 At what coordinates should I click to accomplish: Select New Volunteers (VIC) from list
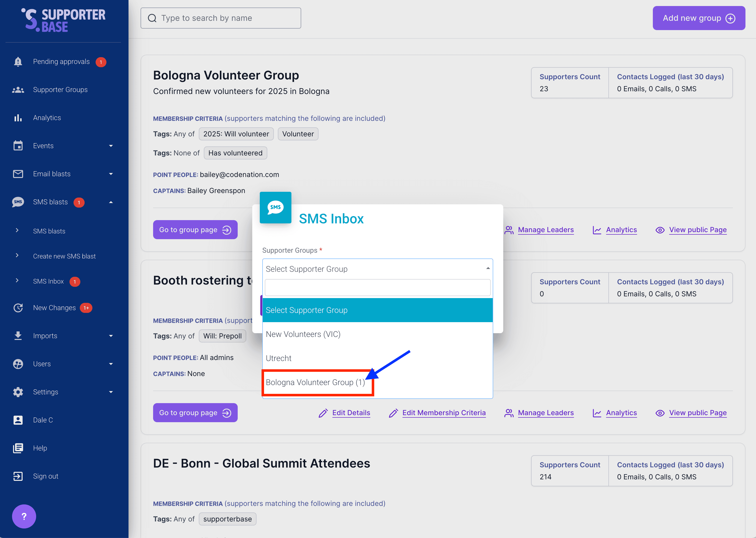(303, 334)
